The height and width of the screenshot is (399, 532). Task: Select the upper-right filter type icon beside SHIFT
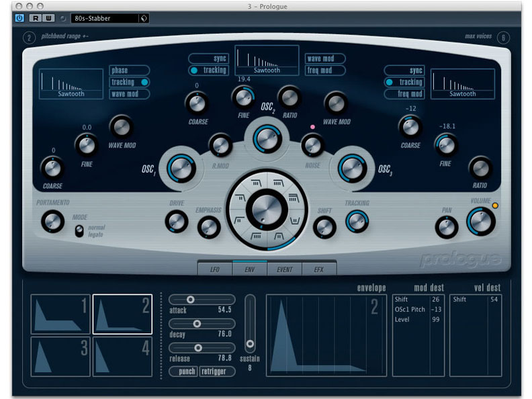click(294, 197)
